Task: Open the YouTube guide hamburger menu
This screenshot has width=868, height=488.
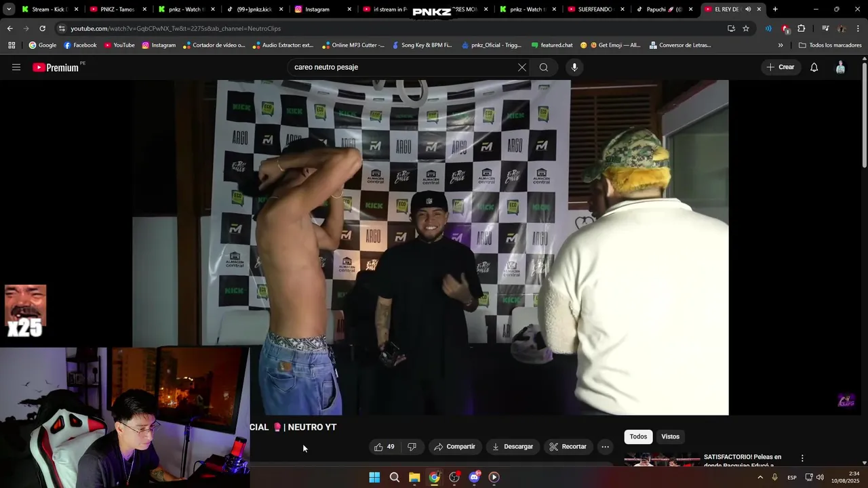Action: tap(16, 67)
